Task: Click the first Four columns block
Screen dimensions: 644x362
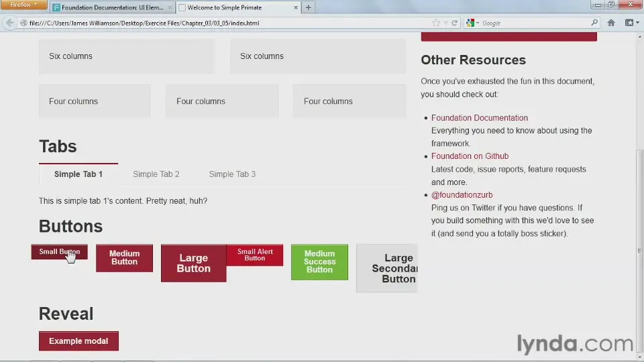Action: click(x=95, y=101)
